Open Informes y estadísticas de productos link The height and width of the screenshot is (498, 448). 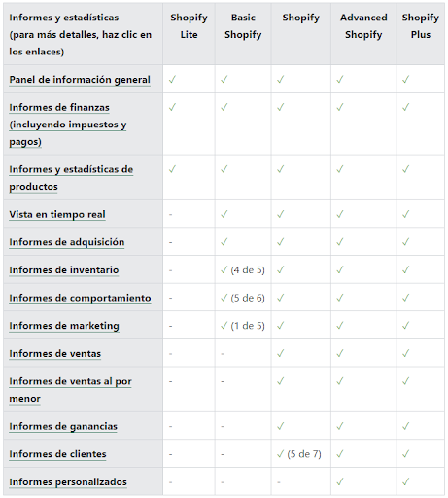pyautogui.click(x=71, y=178)
